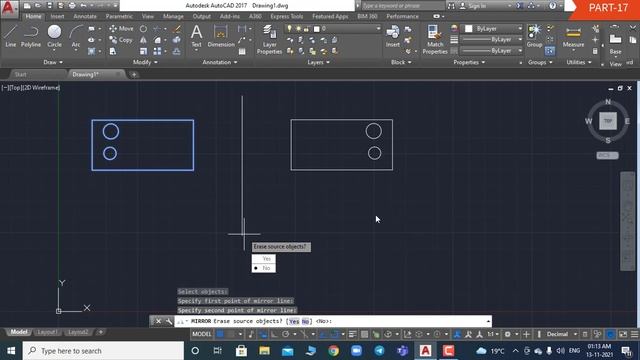Click the TOP face of ViewCube
This screenshot has width=640, height=360.
[608, 121]
